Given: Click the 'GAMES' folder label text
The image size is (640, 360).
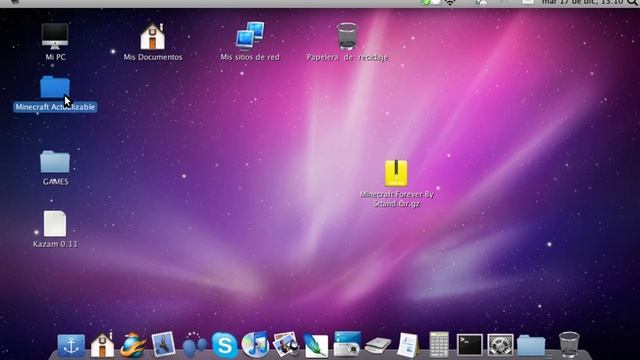Looking at the screenshot, I should (x=56, y=182).
